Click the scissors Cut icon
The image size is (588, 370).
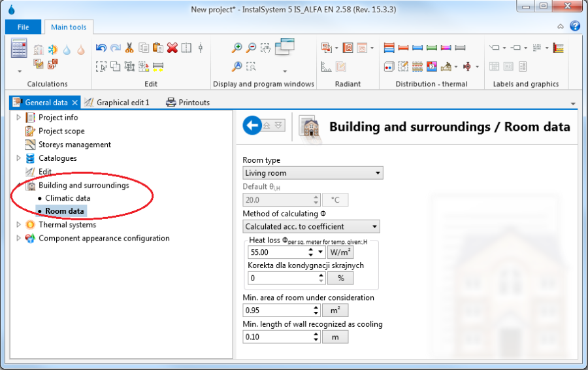129,48
